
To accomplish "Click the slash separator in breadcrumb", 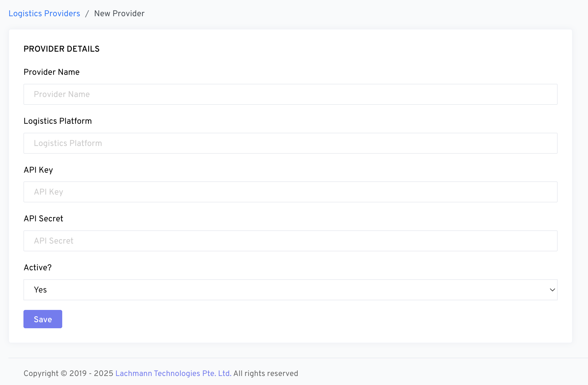I will click(x=87, y=14).
